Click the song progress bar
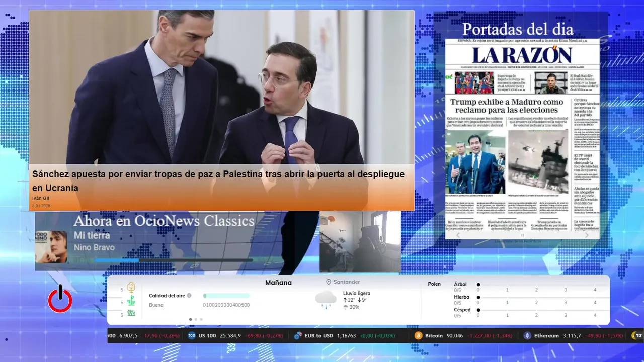Image resolution: width=644 pixels, height=362 pixels. pyautogui.click(x=174, y=260)
